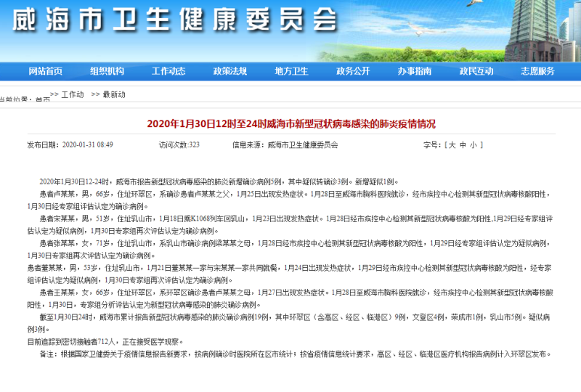Click the red article title 2020年1月30日12时至24时
This screenshot has width=581, height=392.
tap(291, 123)
